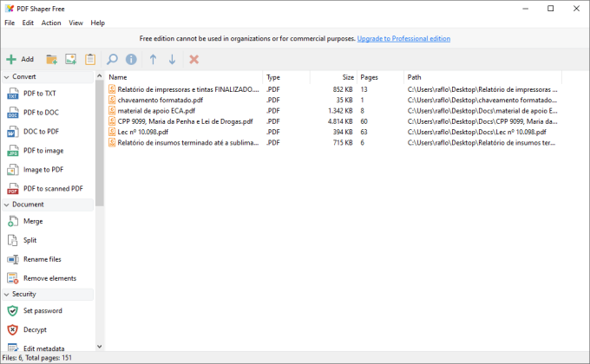Click the sidebar scroll up arrow

point(99,76)
